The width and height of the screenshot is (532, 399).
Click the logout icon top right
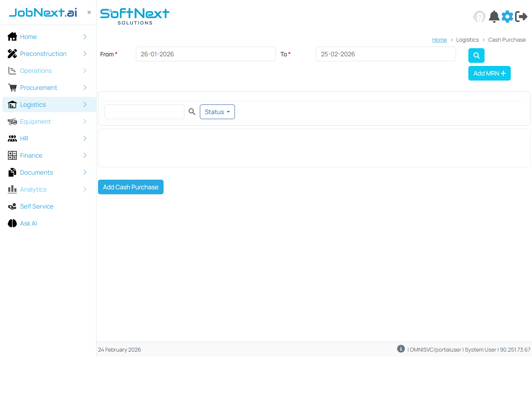(522, 17)
